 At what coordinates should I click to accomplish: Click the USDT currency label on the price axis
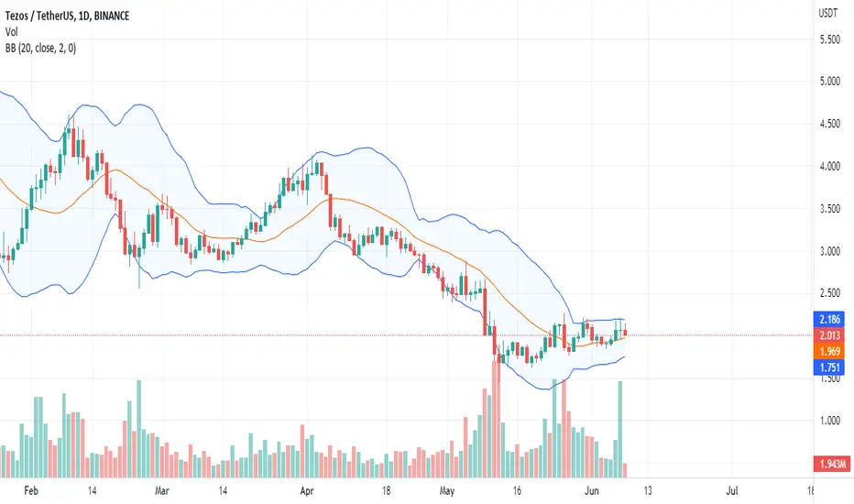pyautogui.click(x=827, y=13)
